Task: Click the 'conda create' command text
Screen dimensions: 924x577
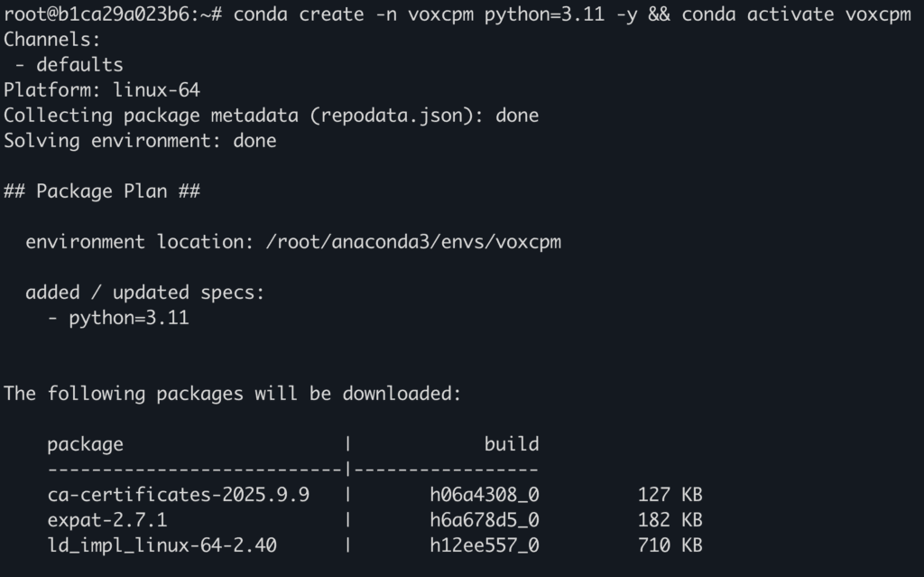Action: [299, 14]
